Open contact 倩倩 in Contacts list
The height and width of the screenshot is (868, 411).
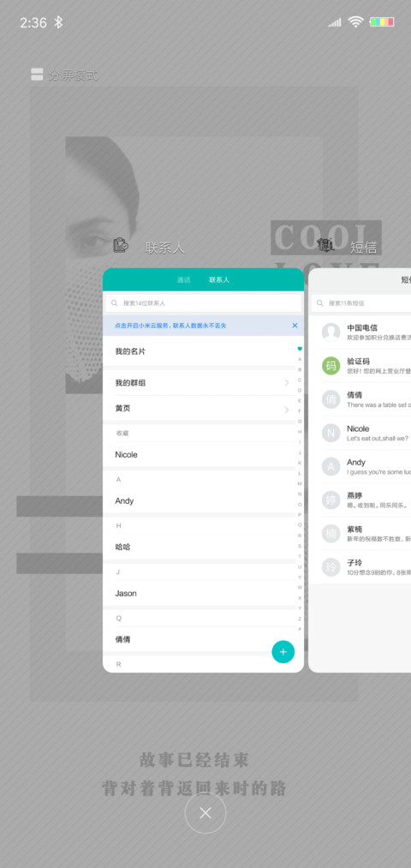pos(200,639)
